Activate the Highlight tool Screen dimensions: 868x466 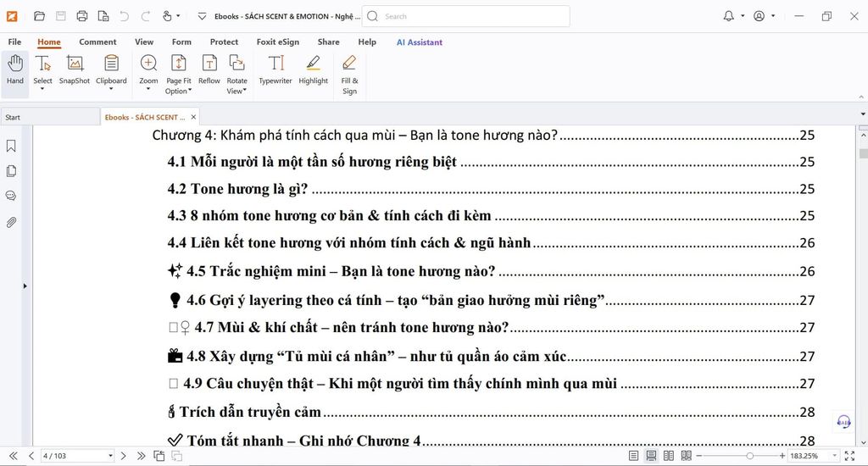click(x=314, y=69)
